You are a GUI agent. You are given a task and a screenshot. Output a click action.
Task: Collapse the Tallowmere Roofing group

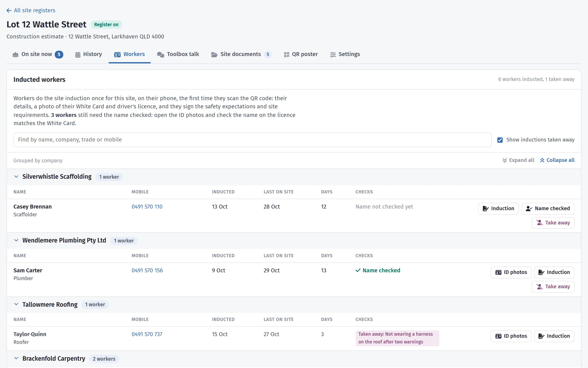[16, 304]
